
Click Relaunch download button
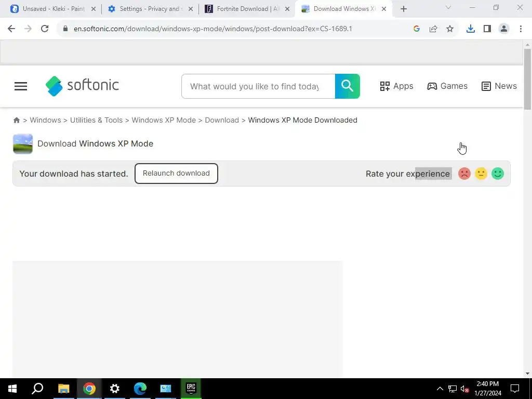(x=176, y=174)
